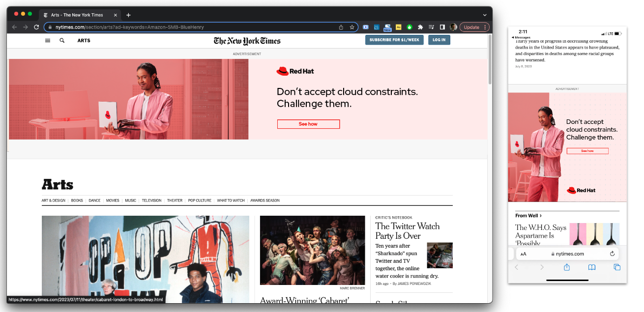Screen dimensions: 644x312
Task: Open the What to Watch section
Action: tap(231, 200)
